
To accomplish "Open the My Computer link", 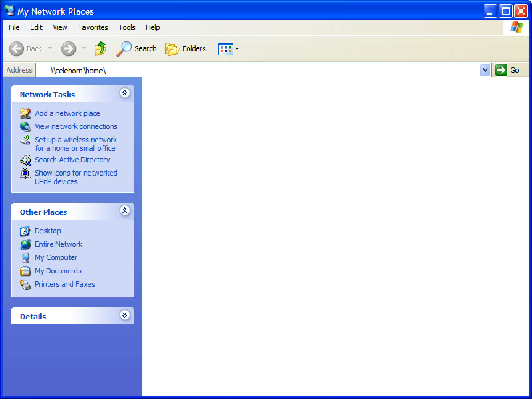I will pyautogui.click(x=56, y=257).
